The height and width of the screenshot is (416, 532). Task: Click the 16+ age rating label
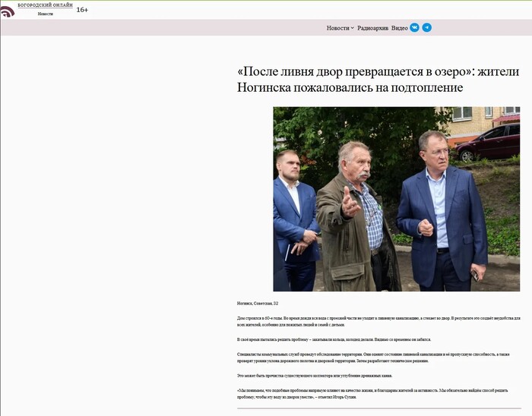tap(82, 10)
